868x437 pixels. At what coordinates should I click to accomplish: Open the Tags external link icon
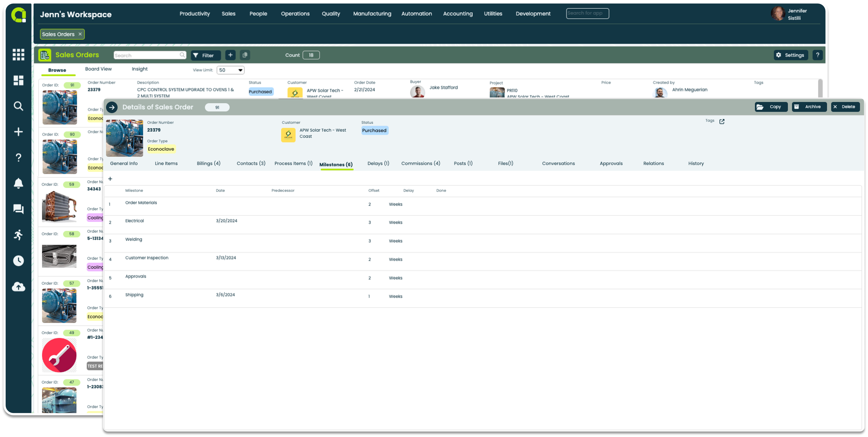click(722, 121)
